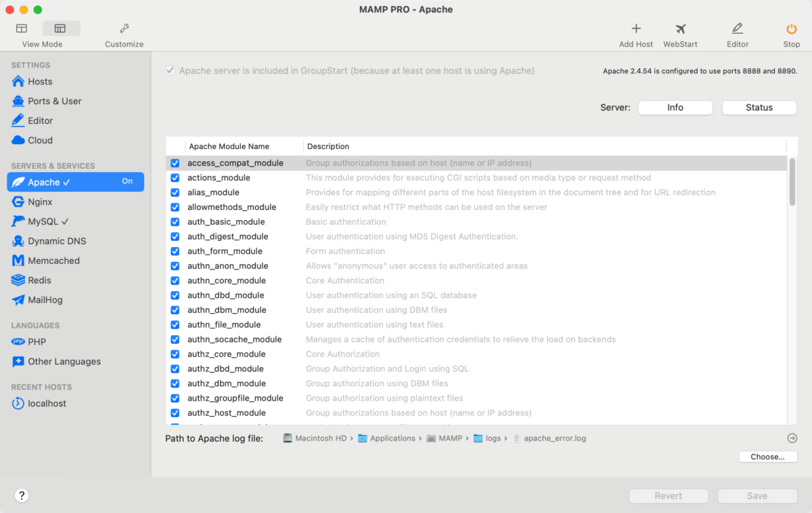This screenshot has height=513, width=812.
Task: Select the authz_core_module row name
Action: tap(227, 354)
